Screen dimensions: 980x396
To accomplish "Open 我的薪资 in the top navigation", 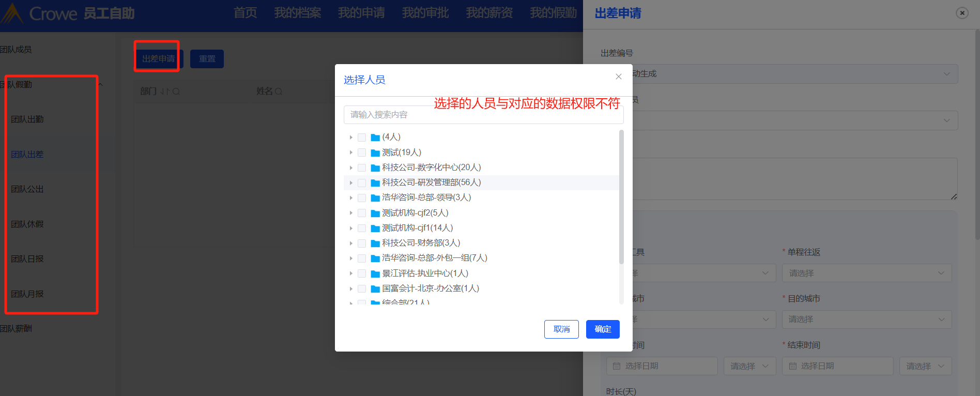I will click(489, 13).
